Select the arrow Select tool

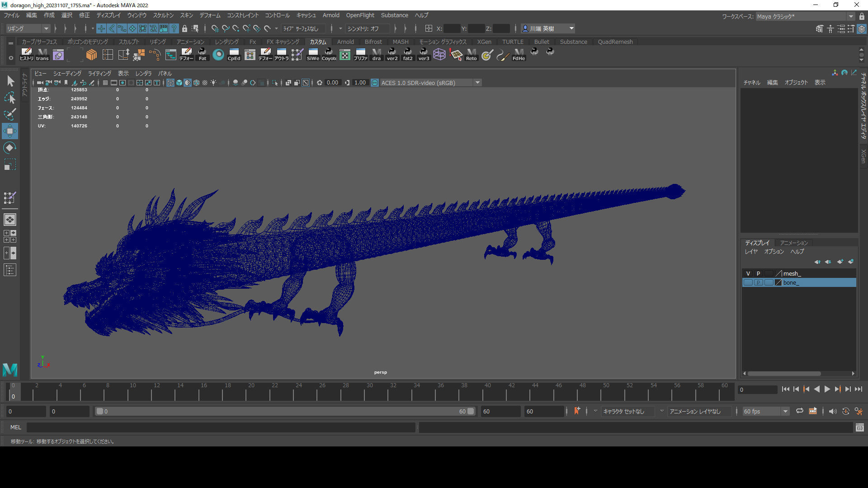(10, 81)
